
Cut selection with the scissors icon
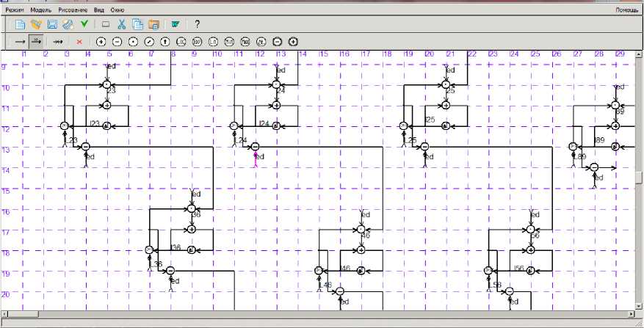(122, 24)
